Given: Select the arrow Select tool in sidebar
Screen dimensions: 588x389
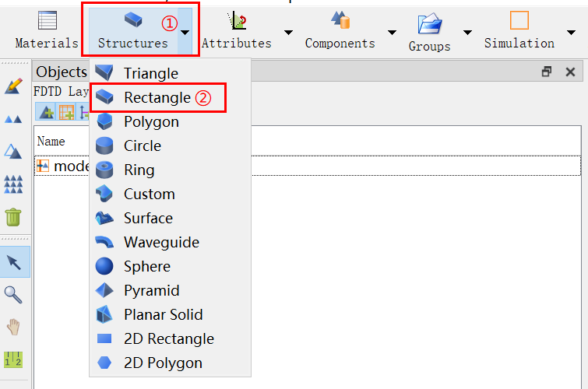Looking at the screenshot, I should click(14, 262).
